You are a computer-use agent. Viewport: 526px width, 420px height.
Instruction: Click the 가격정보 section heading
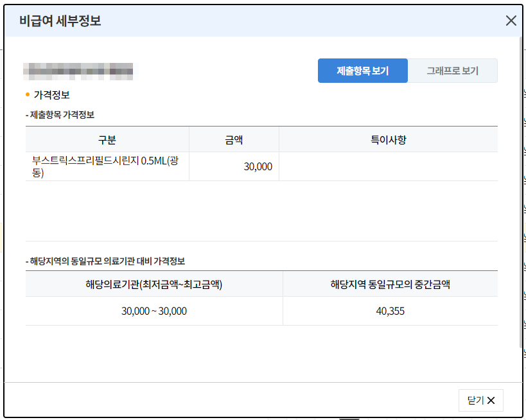pos(51,95)
